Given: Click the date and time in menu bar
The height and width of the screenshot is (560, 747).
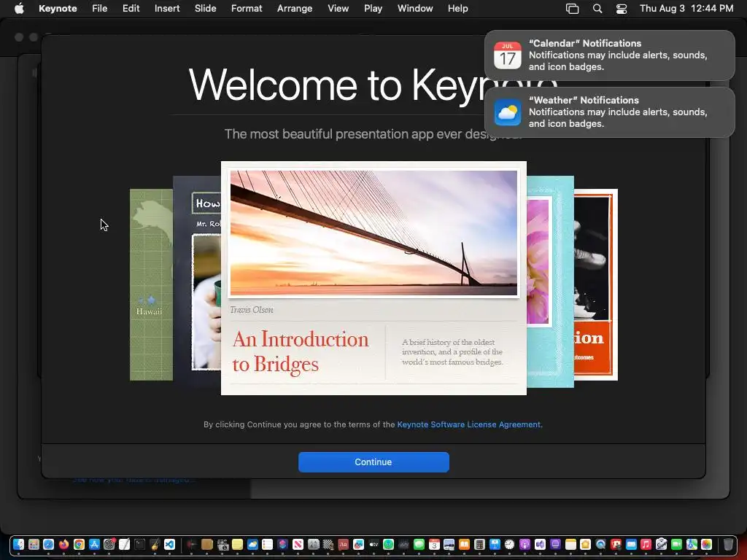Looking at the screenshot, I should click(x=686, y=8).
